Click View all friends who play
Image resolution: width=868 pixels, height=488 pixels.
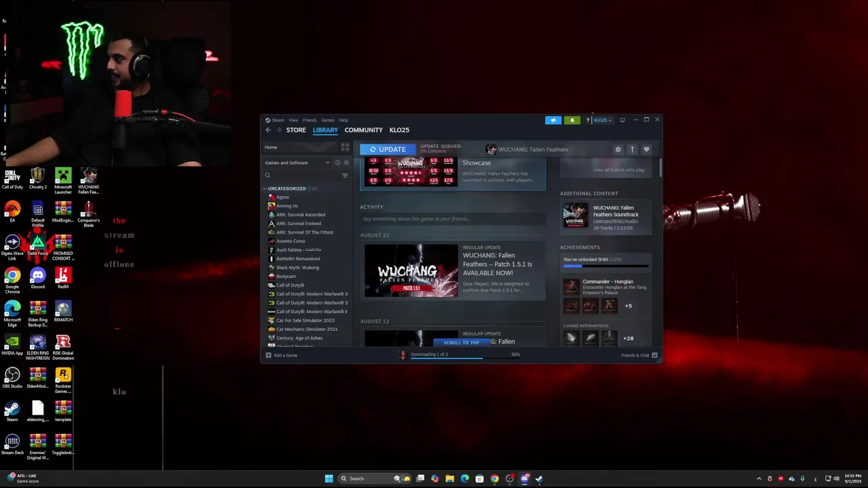point(618,170)
